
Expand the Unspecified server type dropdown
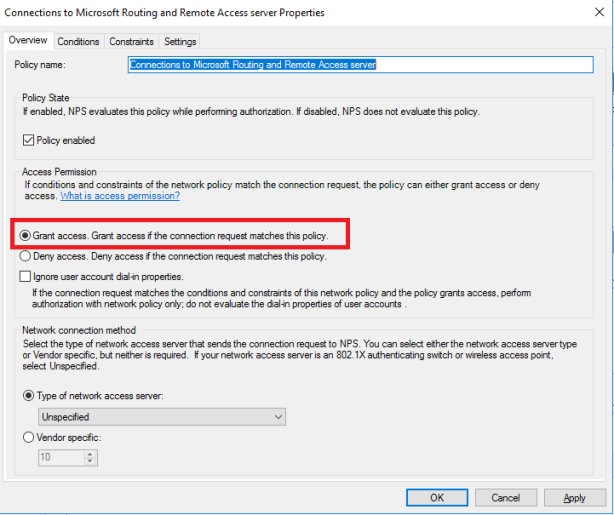pyautogui.click(x=162, y=417)
